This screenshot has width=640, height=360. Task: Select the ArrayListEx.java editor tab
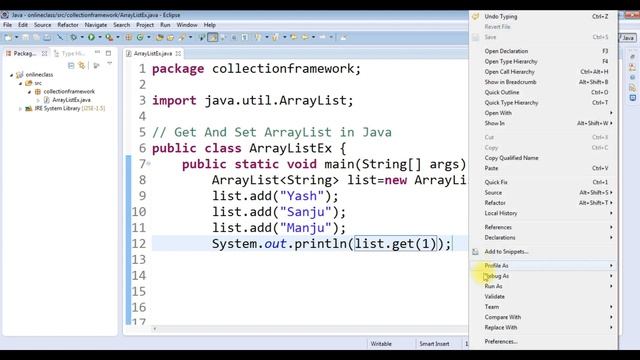(153, 53)
